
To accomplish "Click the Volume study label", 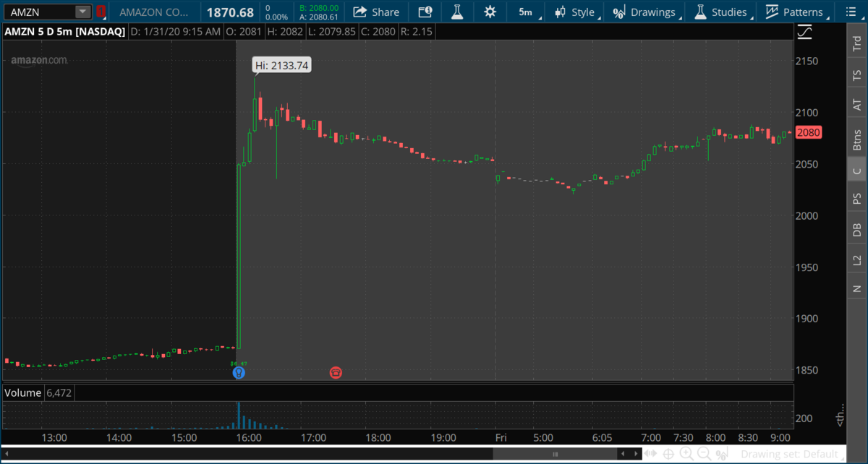I will 22,392.
